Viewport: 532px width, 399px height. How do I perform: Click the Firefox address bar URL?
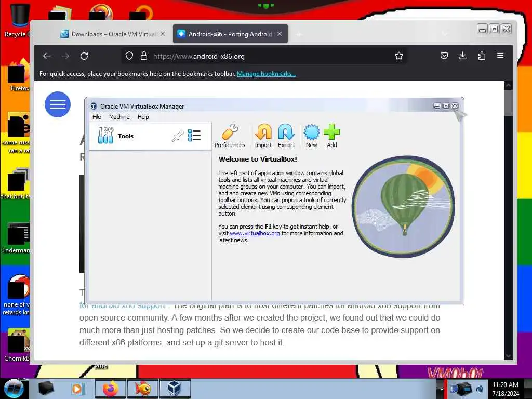click(199, 56)
